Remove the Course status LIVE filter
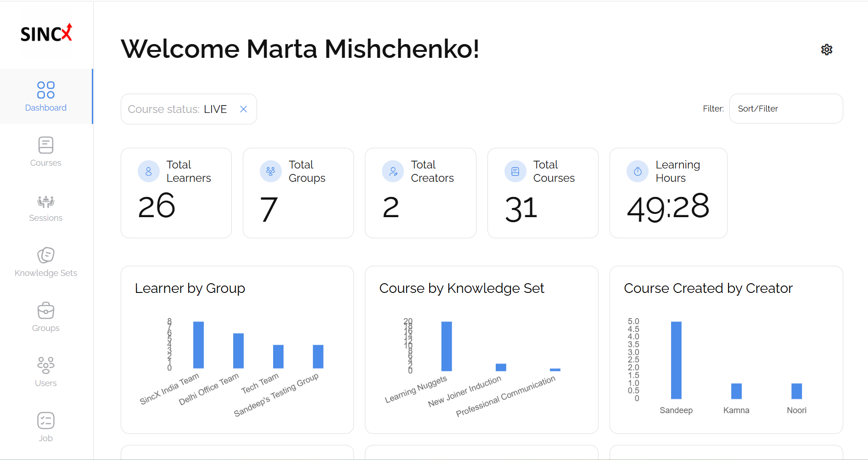868x460 pixels. (x=244, y=109)
